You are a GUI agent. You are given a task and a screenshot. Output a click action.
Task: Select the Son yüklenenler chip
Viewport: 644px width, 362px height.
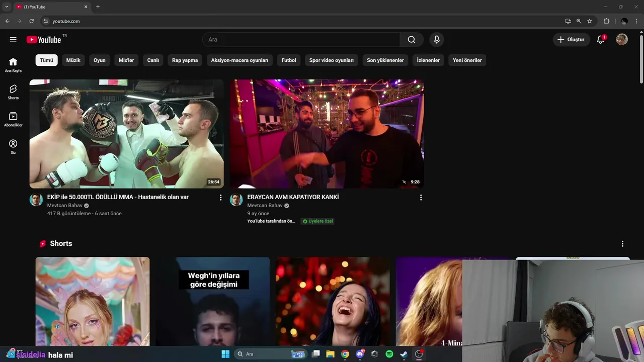click(385, 60)
